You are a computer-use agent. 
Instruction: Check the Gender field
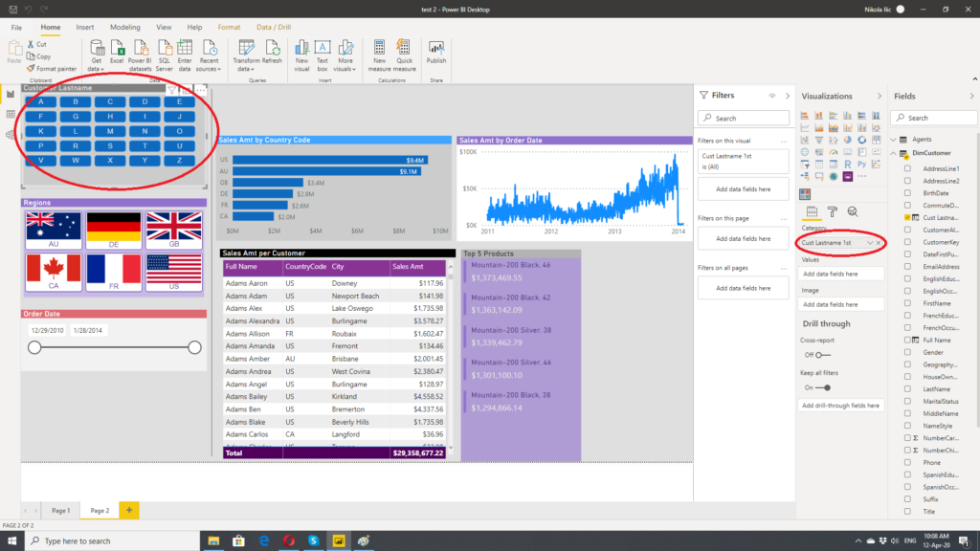click(907, 352)
